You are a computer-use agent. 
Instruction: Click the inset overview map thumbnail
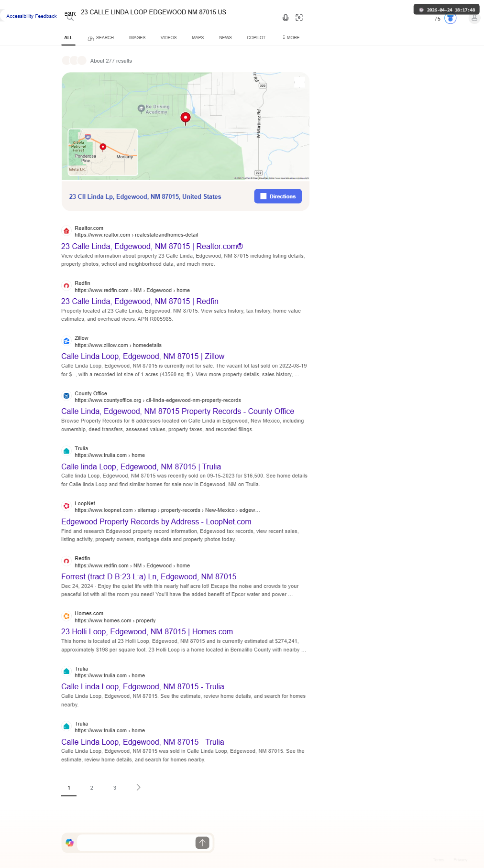tap(103, 152)
